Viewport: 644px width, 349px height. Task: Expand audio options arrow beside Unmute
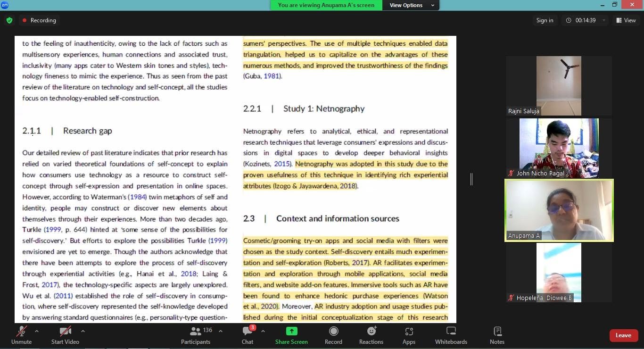pos(37,331)
